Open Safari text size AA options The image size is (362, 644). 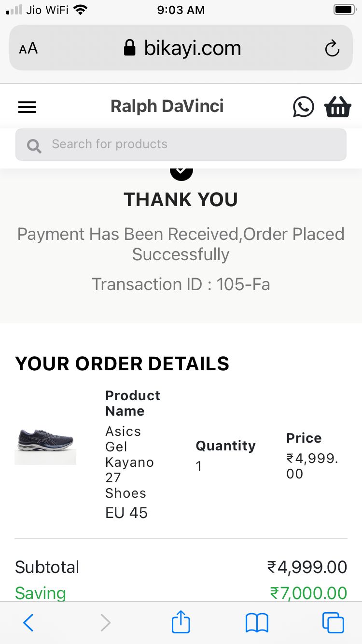[28, 48]
